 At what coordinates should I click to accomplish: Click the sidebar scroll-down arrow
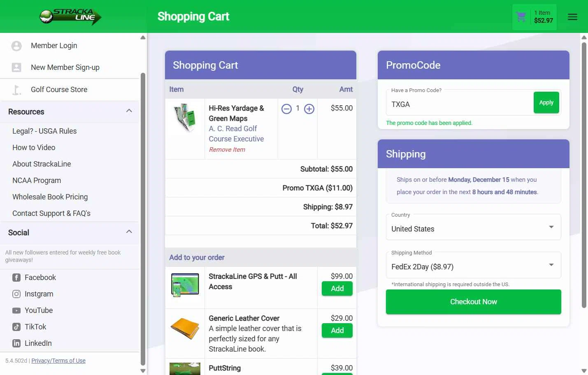pyautogui.click(x=143, y=371)
